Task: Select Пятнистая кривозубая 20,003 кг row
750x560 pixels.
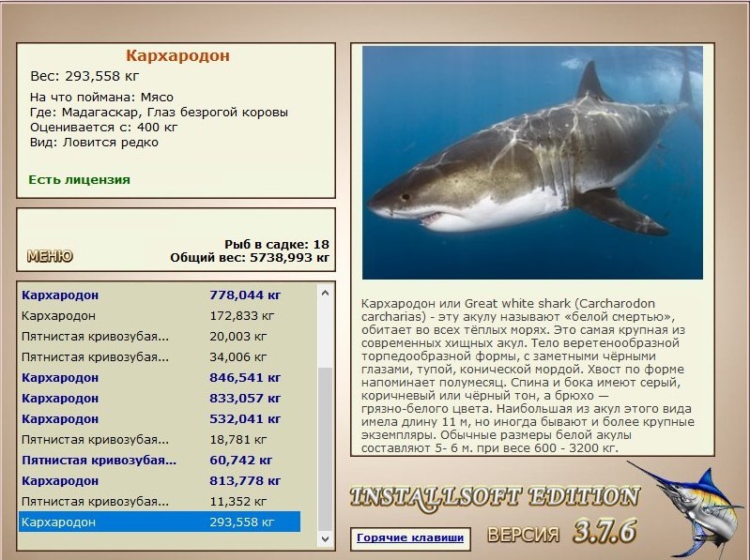Action: pyautogui.click(x=160, y=337)
